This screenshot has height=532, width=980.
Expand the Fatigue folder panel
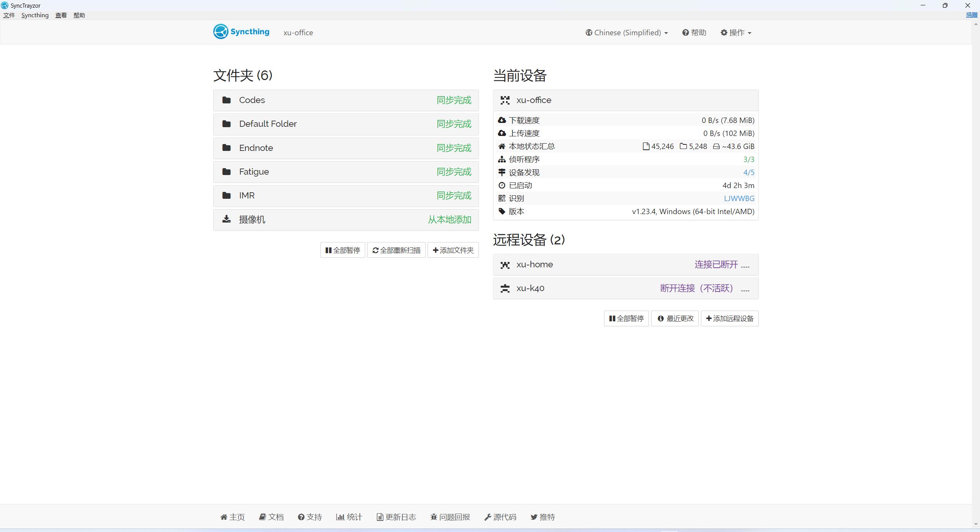click(346, 172)
